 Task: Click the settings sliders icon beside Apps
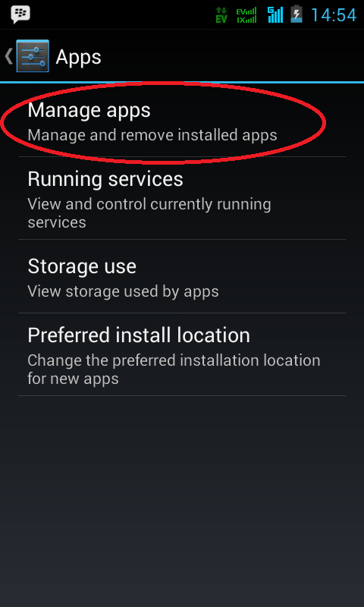click(33, 56)
